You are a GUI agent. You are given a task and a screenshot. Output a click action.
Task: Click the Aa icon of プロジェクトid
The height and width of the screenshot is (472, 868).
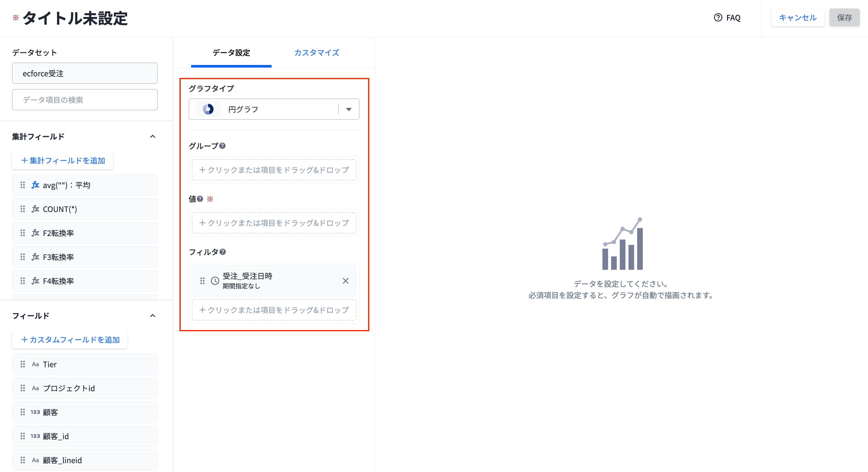(35, 388)
